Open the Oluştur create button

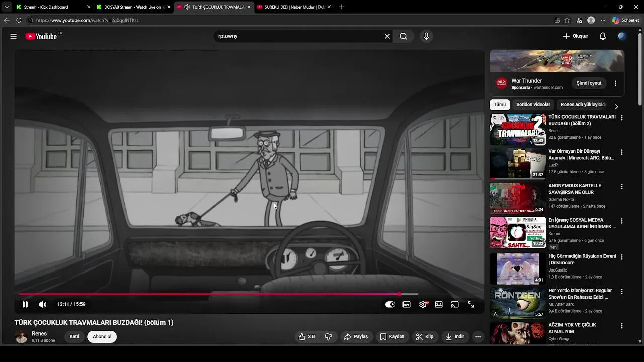coord(576,36)
